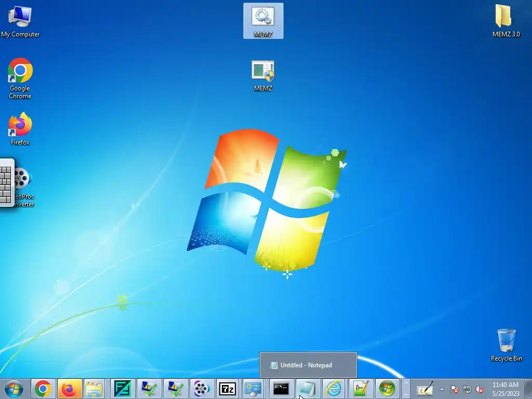This screenshot has height=399, width=532.
Task: Open VideoProc film reel taskbar icon
Action: tap(202, 389)
